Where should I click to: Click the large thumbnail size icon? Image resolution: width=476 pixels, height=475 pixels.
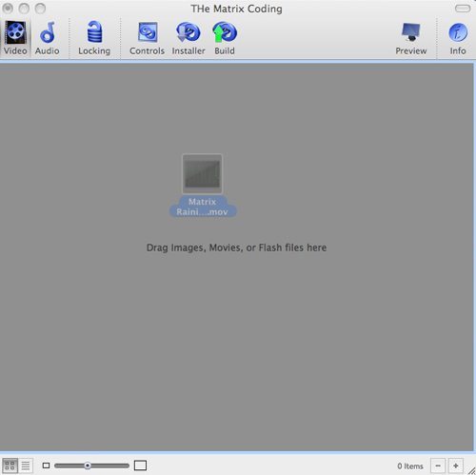[140, 465]
